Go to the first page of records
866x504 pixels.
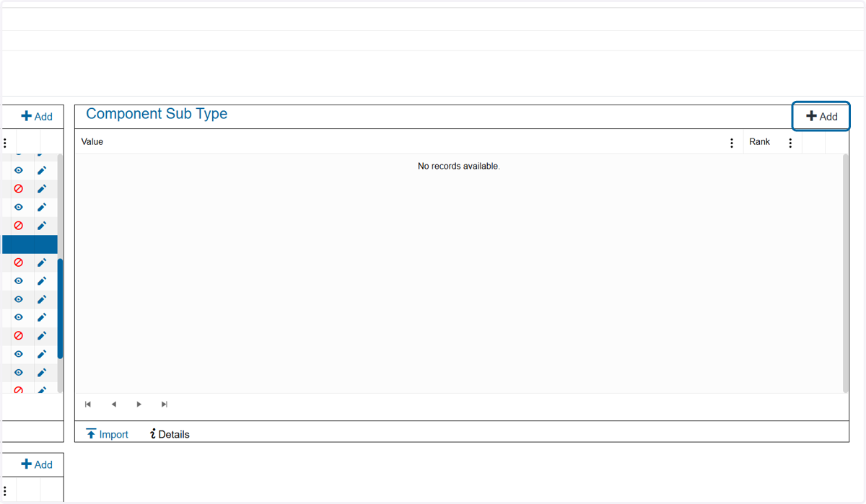tap(88, 404)
